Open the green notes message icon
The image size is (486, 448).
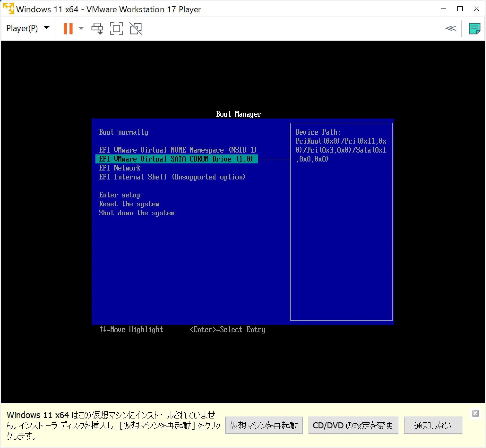tap(474, 29)
